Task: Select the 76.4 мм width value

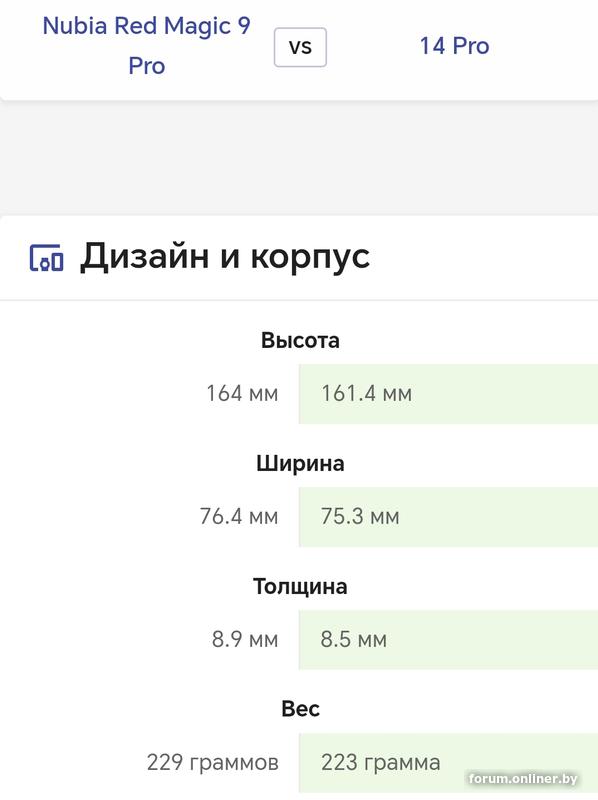Action: [x=239, y=516]
